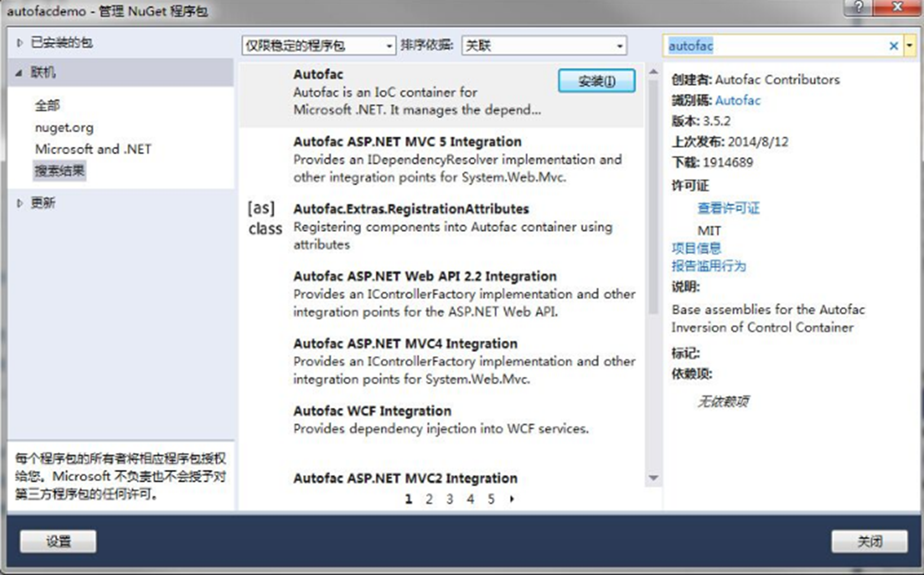Image resolution: width=924 pixels, height=575 pixels.
Task: Click the [as] class package icon
Action: point(265,218)
